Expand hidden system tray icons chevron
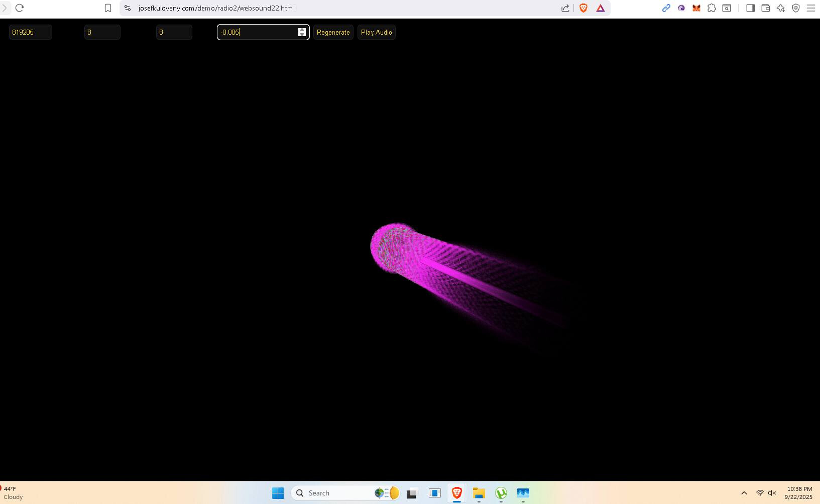 (744, 493)
